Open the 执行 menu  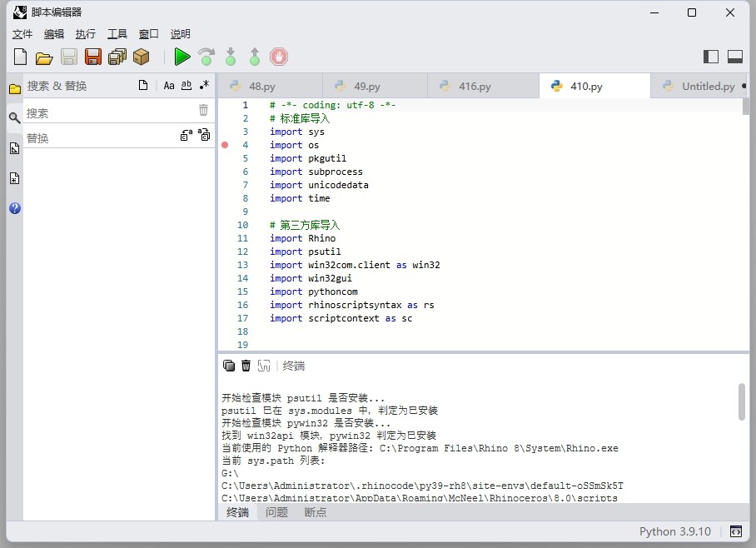(85, 34)
